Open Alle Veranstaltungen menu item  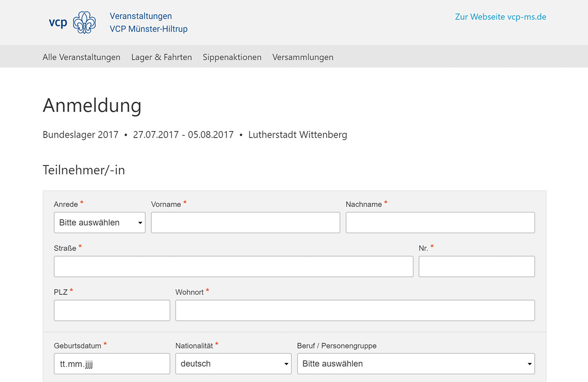[81, 57]
